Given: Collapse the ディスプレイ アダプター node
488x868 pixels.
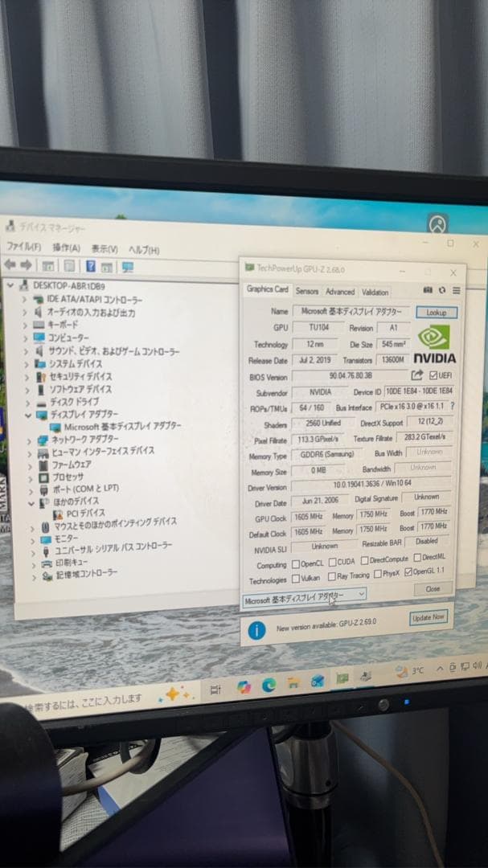Looking at the screenshot, I should [x=28, y=415].
